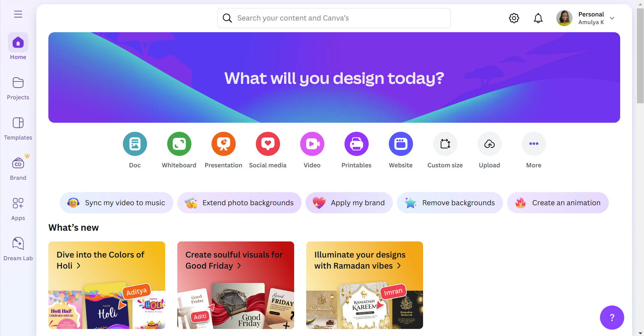Click Sync my video to music
Viewport: 644px width, 336px height.
pyautogui.click(x=117, y=203)
